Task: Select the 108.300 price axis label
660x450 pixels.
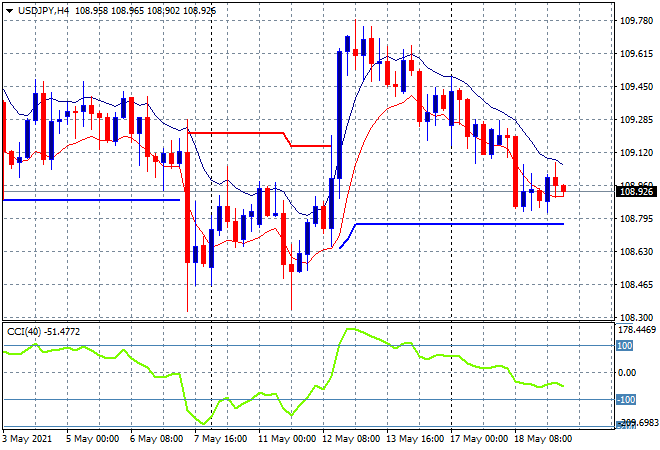Action: (636, 317)
